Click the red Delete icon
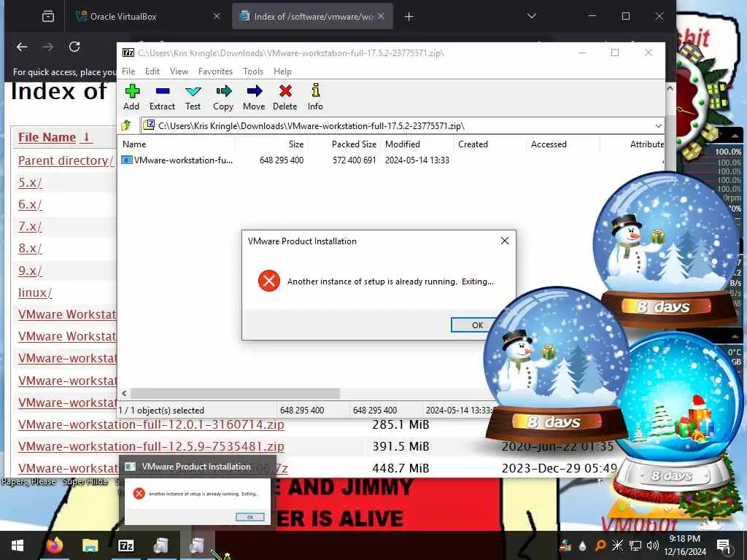This screenshot has width=747, height=560. click(285, 97)
